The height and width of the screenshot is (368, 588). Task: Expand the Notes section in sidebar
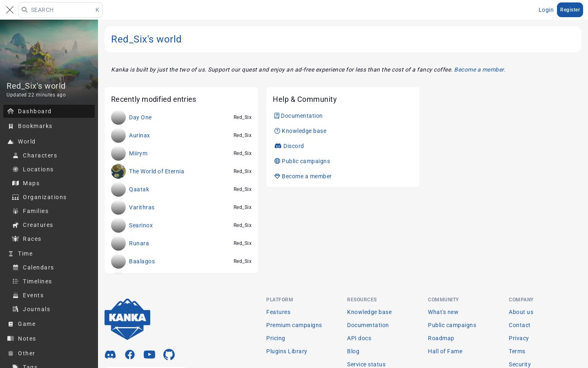click(49, 339)
